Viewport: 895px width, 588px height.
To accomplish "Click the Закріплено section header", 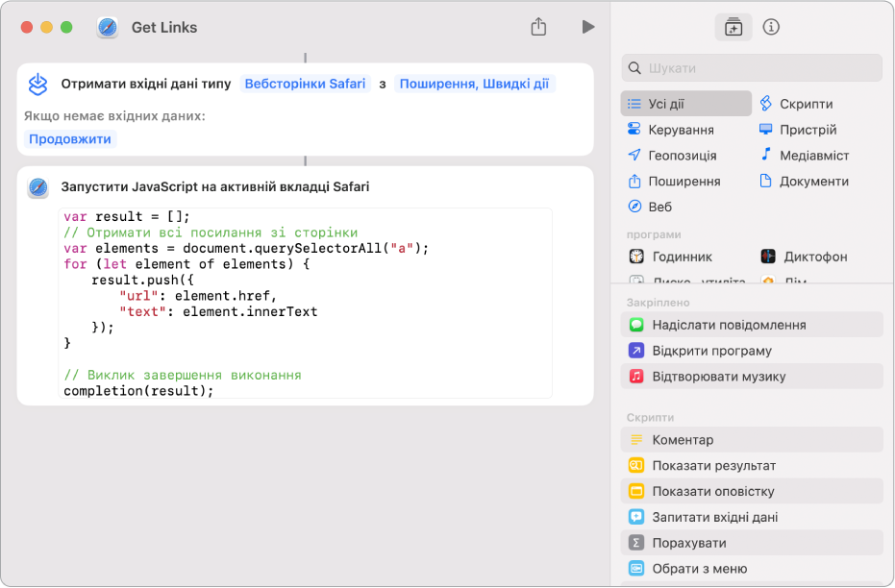I will tap(658, 303).
